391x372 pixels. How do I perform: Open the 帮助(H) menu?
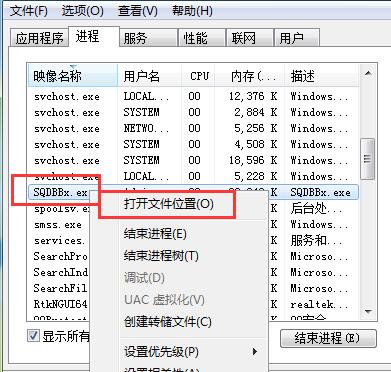tap(192, 11)
